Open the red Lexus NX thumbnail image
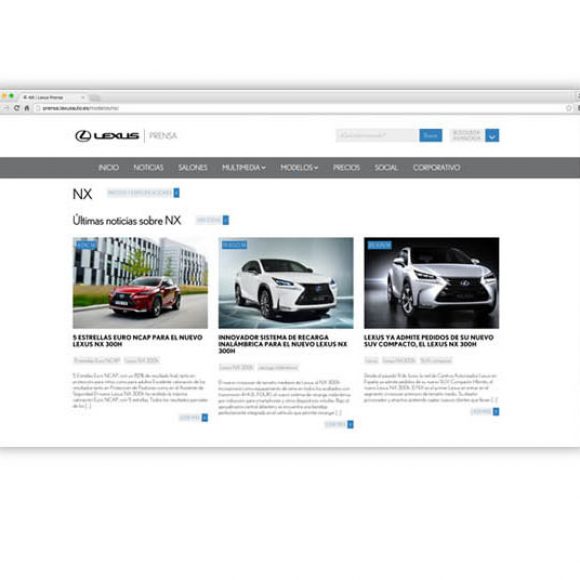This screenshot has height=580, width=580. [x=140, y=283]
